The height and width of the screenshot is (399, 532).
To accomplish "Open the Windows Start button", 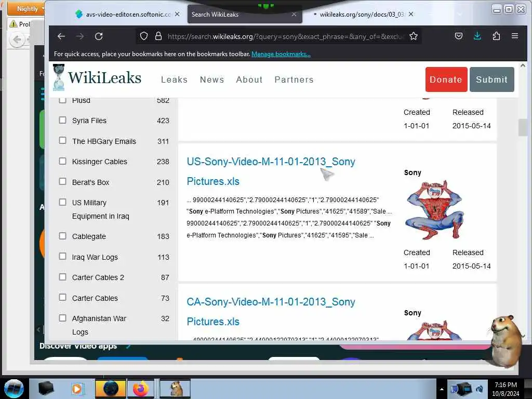I will (14, 389).
